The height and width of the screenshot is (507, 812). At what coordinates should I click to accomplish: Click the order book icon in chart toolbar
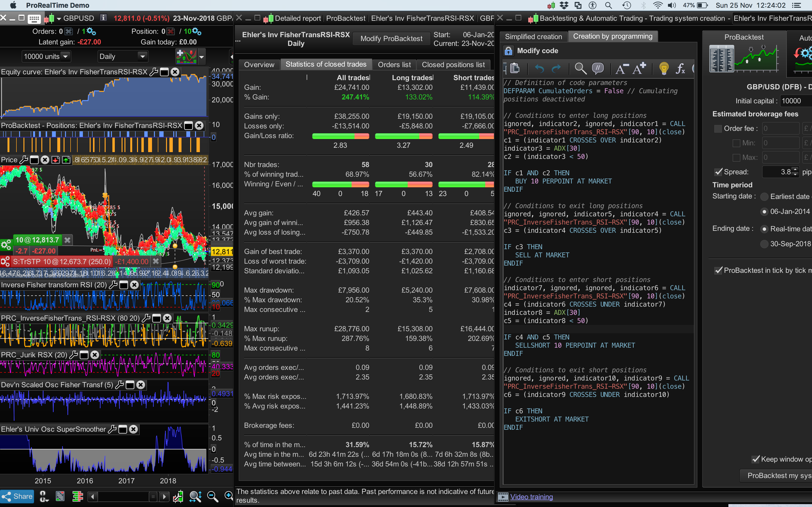click(x=78, y=496)
